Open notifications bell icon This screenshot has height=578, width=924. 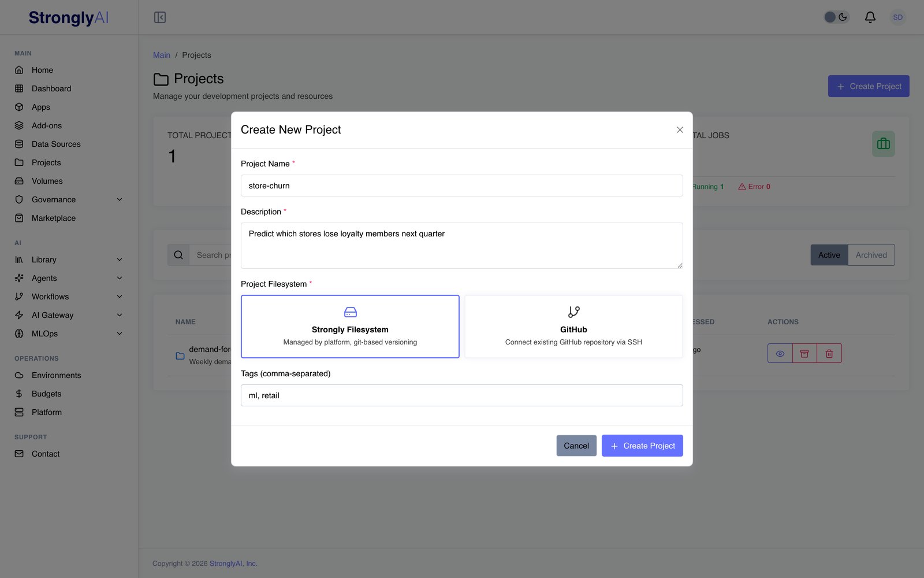(870, 17)
